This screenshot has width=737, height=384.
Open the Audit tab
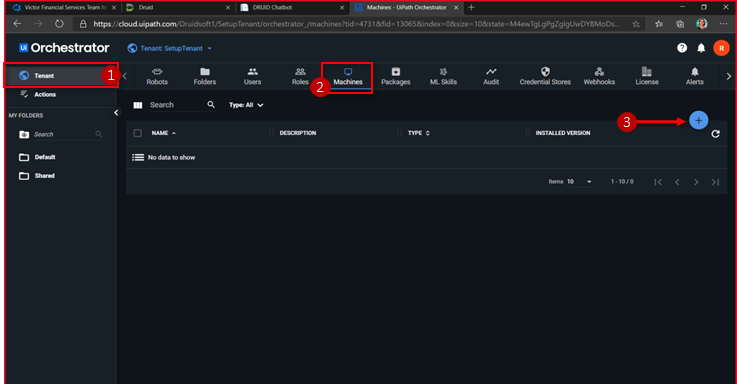(491, 76)
